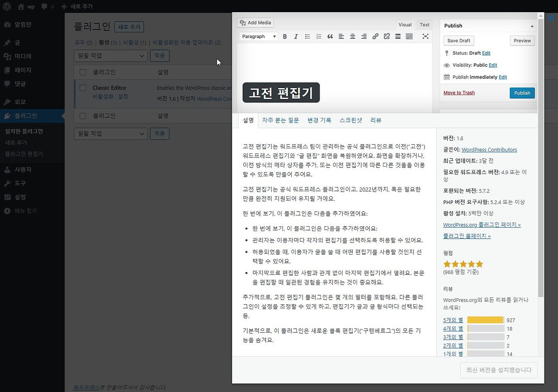Image resolution: width=558 pixels, height=392 pixels.
Task: Open the 플러그인 홈페이지 link
Action: click(467, 236)
